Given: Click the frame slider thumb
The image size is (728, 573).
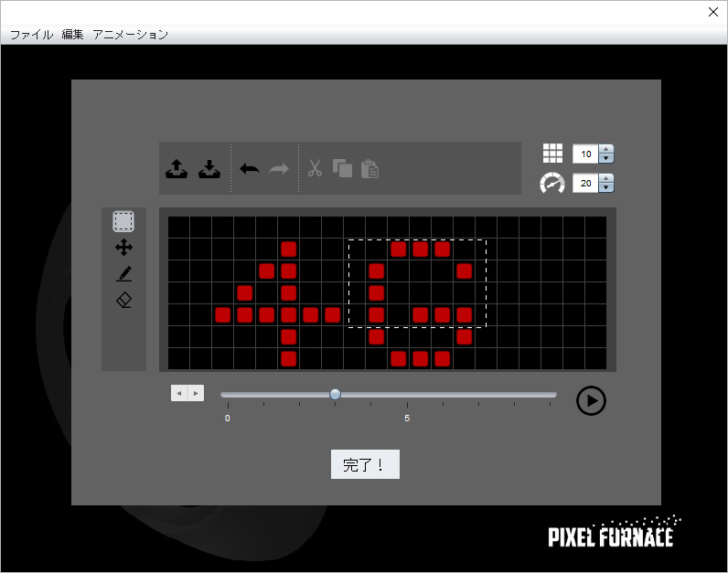Looking at the screenshot, I should pos(335,395).
